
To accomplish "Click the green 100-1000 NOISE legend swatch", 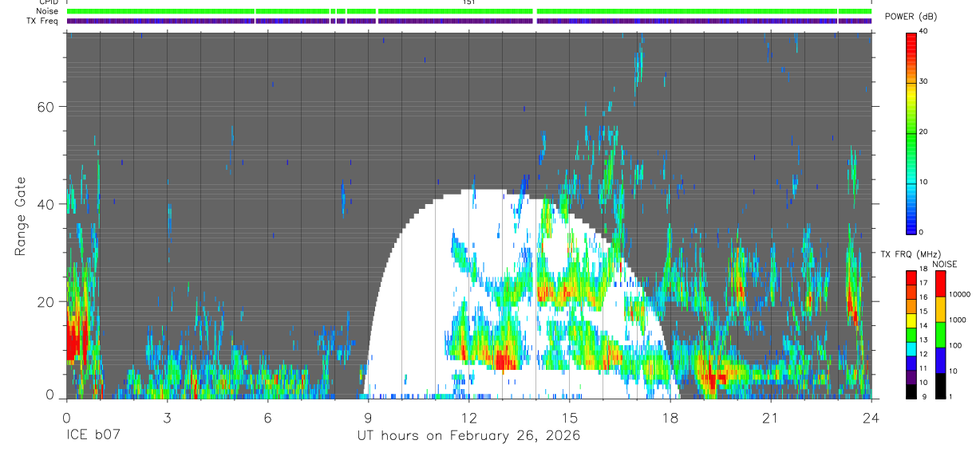I will click(940, 334).
